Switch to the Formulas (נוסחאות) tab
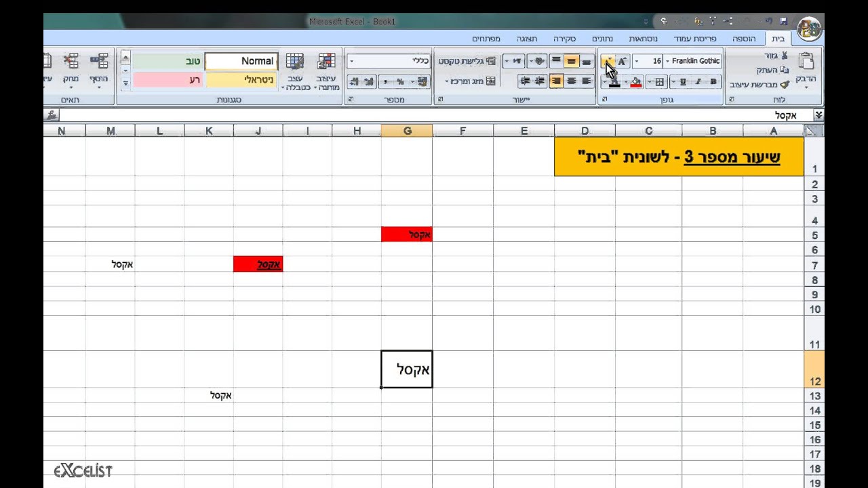 [643, 39]
